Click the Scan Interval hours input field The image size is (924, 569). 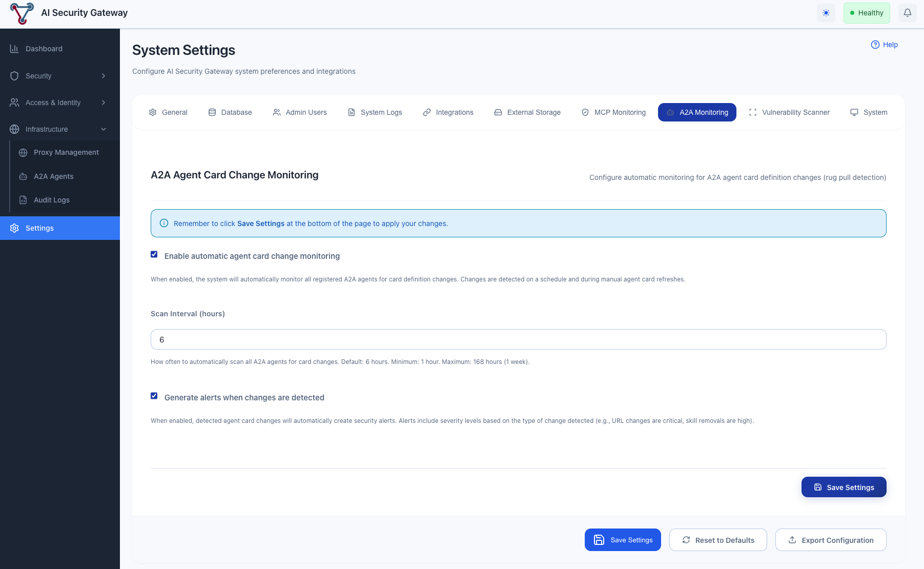coord(518,339)
